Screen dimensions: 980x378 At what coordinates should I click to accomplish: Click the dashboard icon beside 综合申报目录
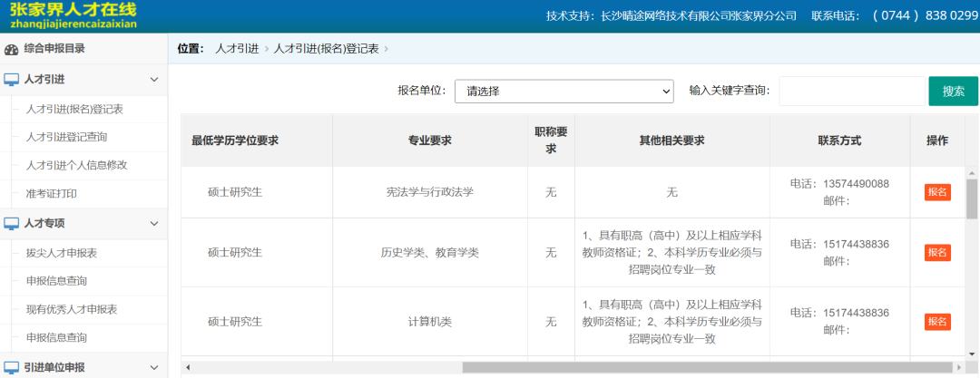tap(11, 49)
